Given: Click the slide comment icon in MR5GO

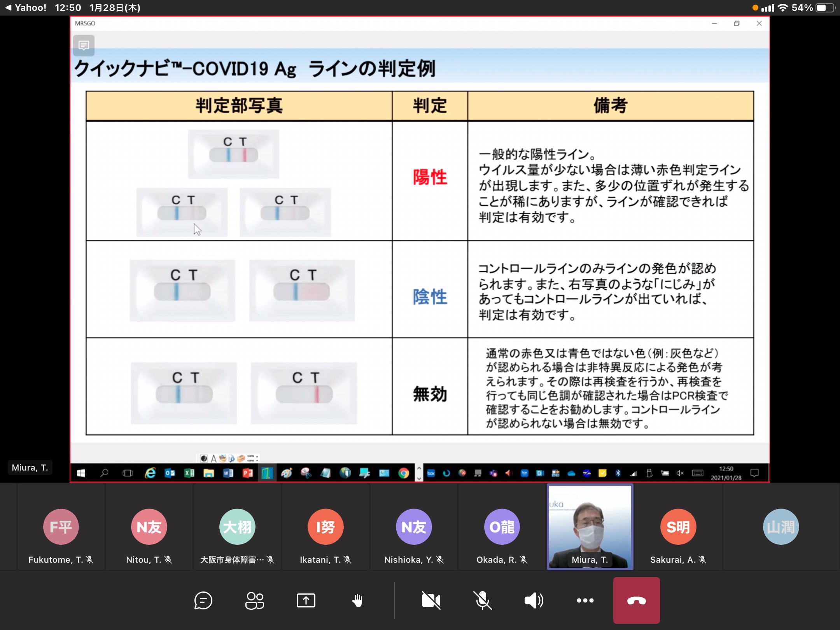Looking at the screenshot, I should coord(84,45).
